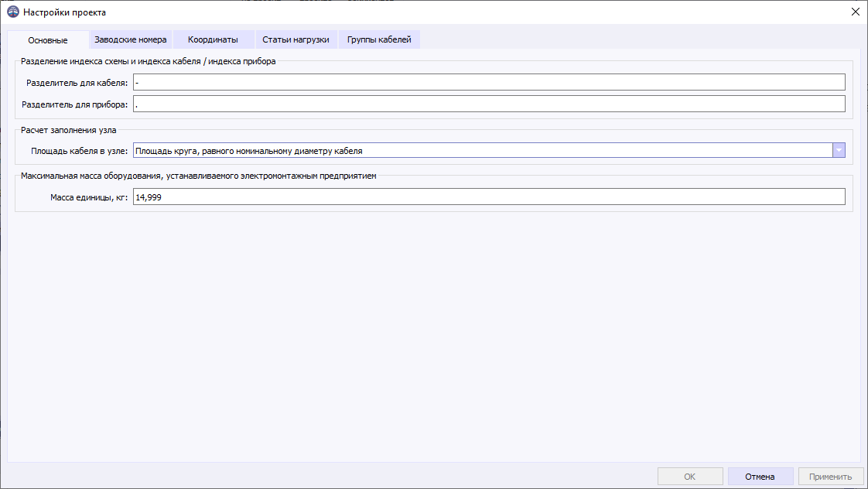Select the Масса единицы, кг value field
This screenshot has width=868, height=489.
click(x=387, y=197)
